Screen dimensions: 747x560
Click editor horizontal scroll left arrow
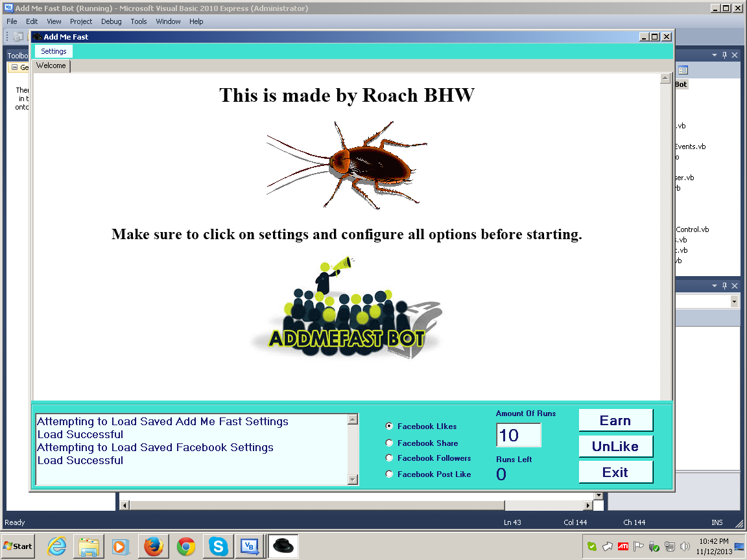click(124, 506)
